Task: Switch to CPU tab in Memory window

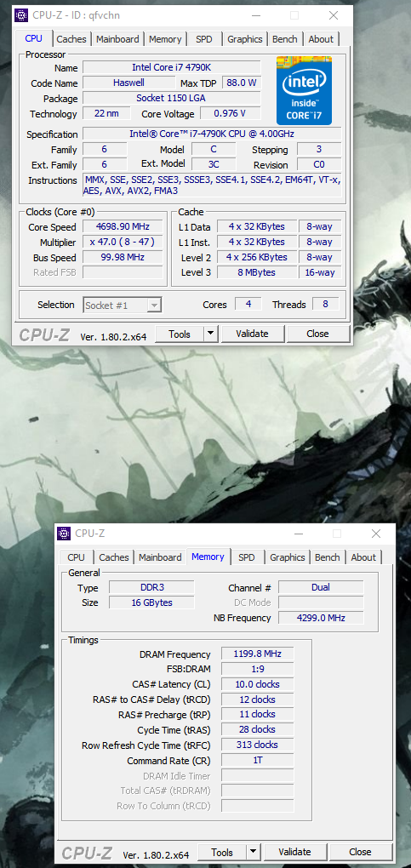Action: coord(76,557)
